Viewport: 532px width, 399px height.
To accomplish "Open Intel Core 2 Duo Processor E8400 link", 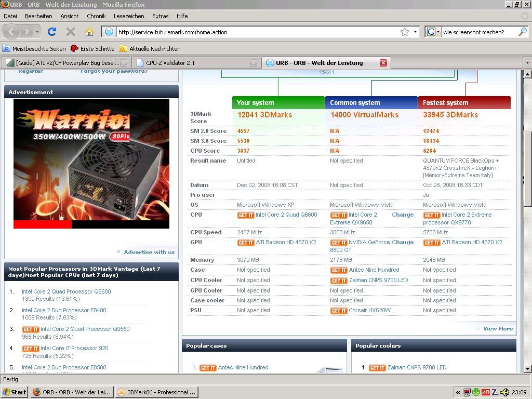I will [64, 310].
